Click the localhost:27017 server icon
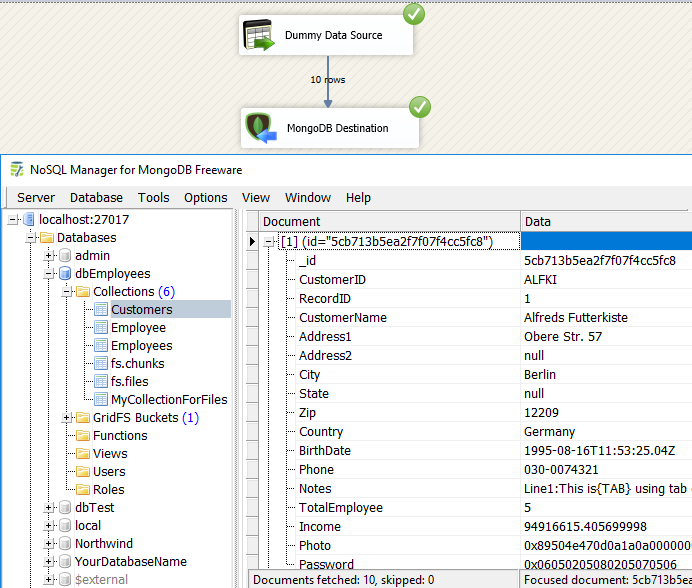Viewport: 692px width, 588px height. click(x=29, y=219)
